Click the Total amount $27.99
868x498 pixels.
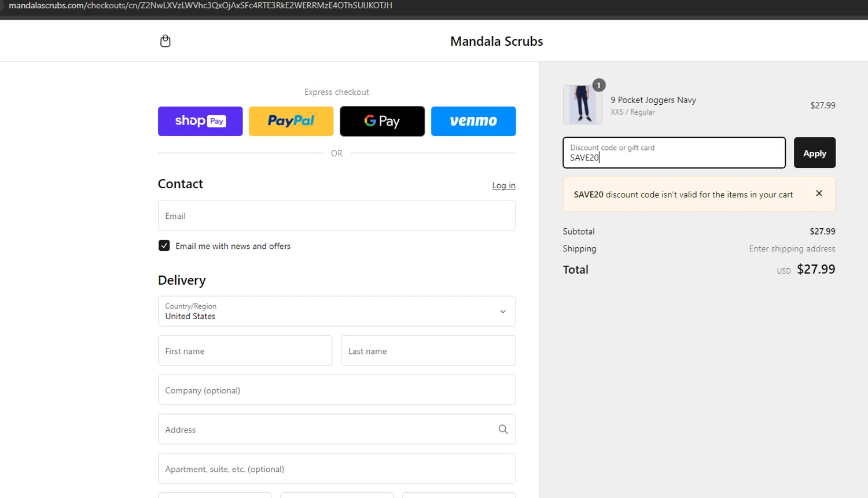click(x=816, y=269)
